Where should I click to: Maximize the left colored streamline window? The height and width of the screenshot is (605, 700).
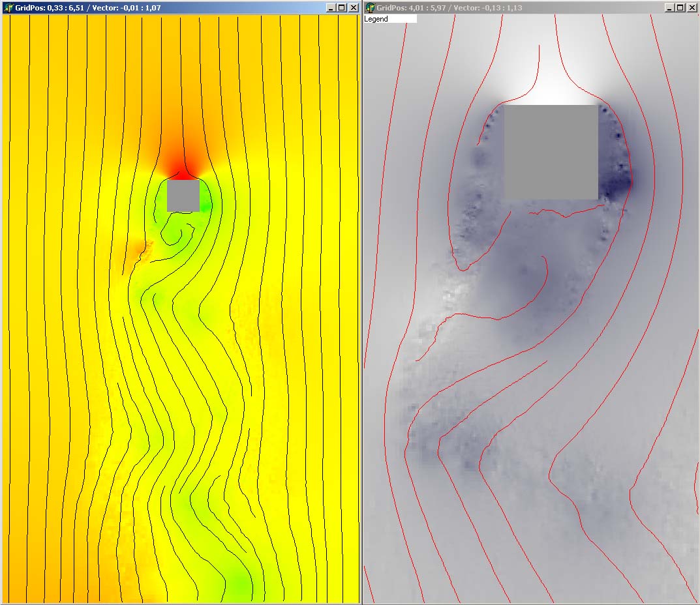tap(342, 8)
